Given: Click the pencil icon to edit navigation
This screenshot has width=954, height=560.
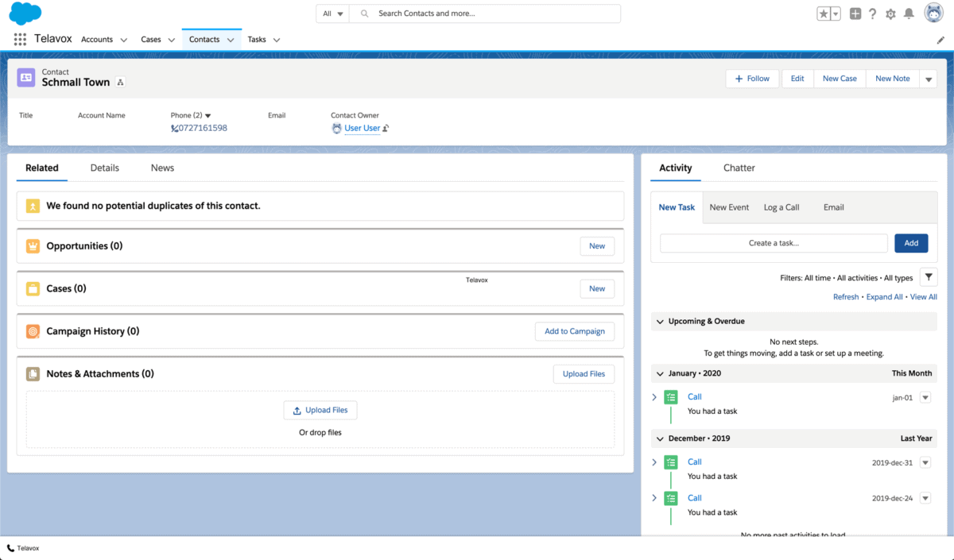Looking at the screenshot, I should coord(941,40).
